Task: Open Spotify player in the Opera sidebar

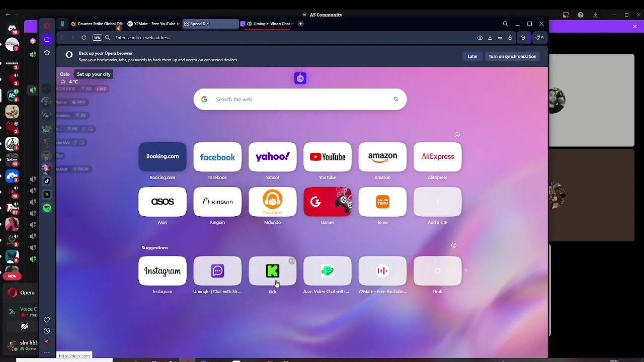Action: [47, 208]
